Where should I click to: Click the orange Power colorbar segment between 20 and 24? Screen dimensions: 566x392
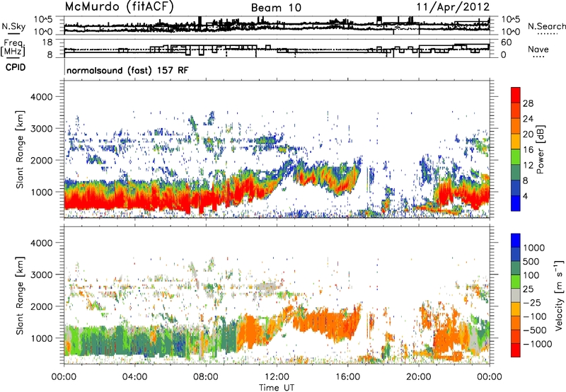click(x=516, y=126)
